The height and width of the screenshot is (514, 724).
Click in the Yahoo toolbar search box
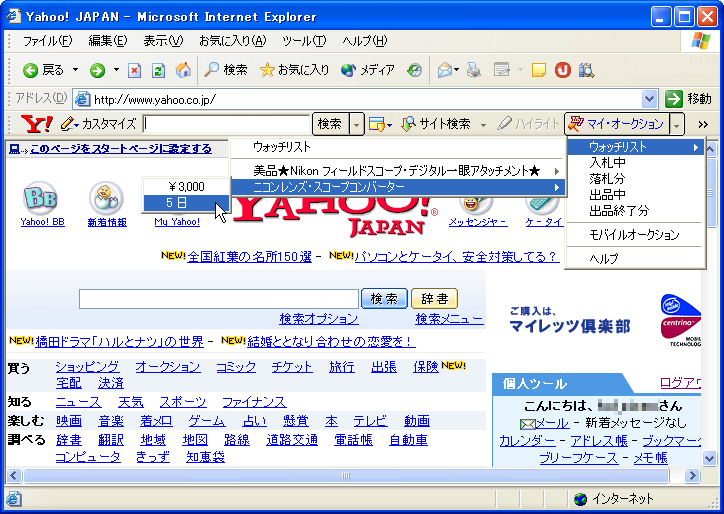226,124
